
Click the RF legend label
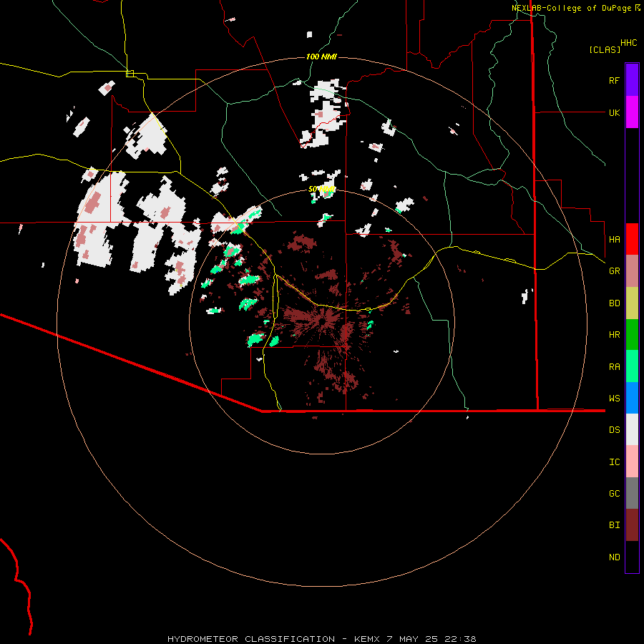coord(614,80)
